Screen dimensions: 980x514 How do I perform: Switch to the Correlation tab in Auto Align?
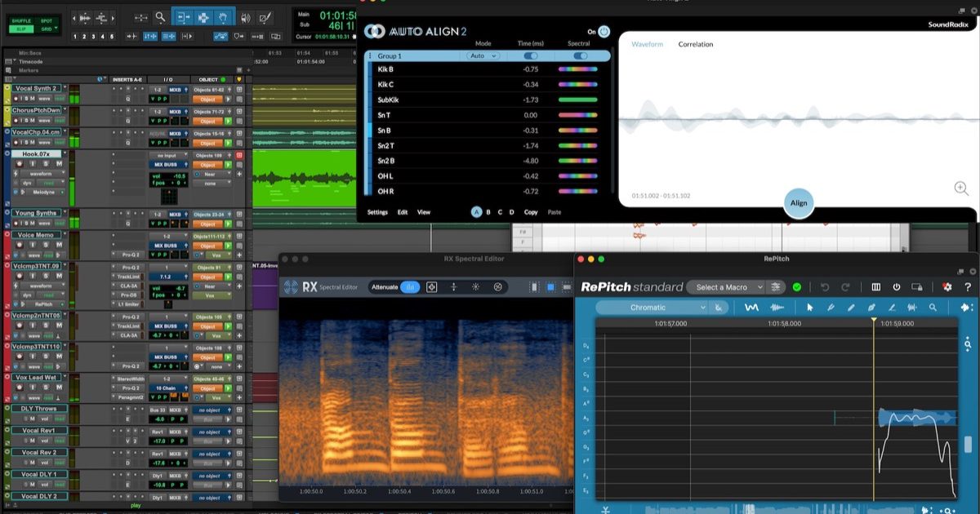(695, 44)
